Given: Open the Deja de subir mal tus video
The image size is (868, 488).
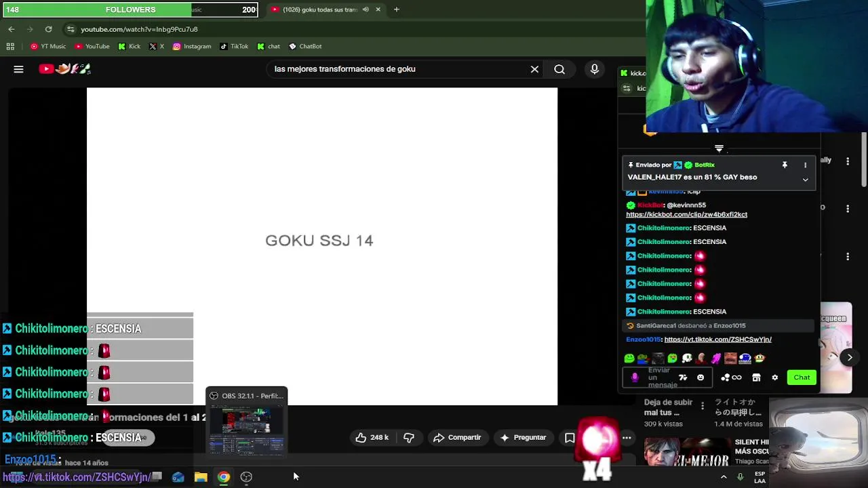Looking at the screenshot, I should (668, 407).
